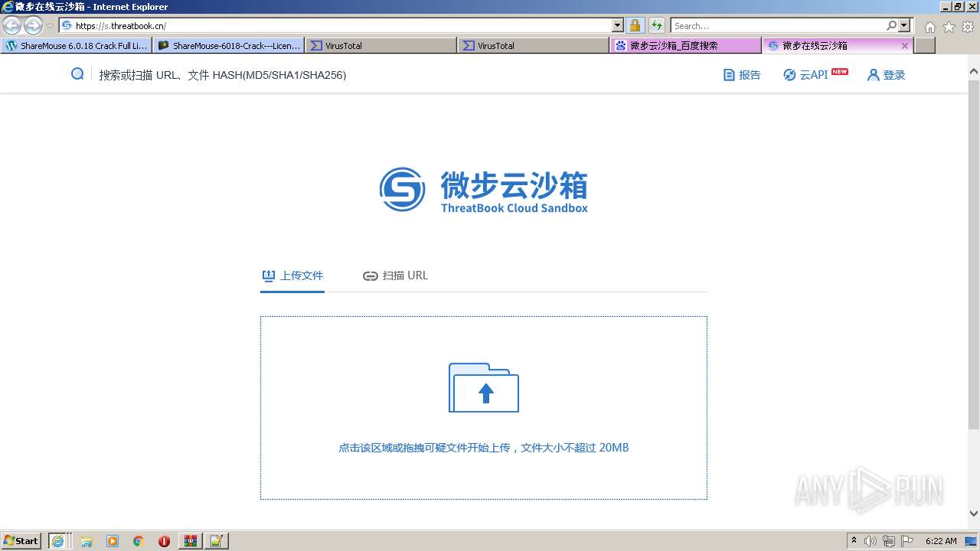This screenshot has width=980, height=551.
Task: Select the 扫描 URL tab
Action: [395, 275]
